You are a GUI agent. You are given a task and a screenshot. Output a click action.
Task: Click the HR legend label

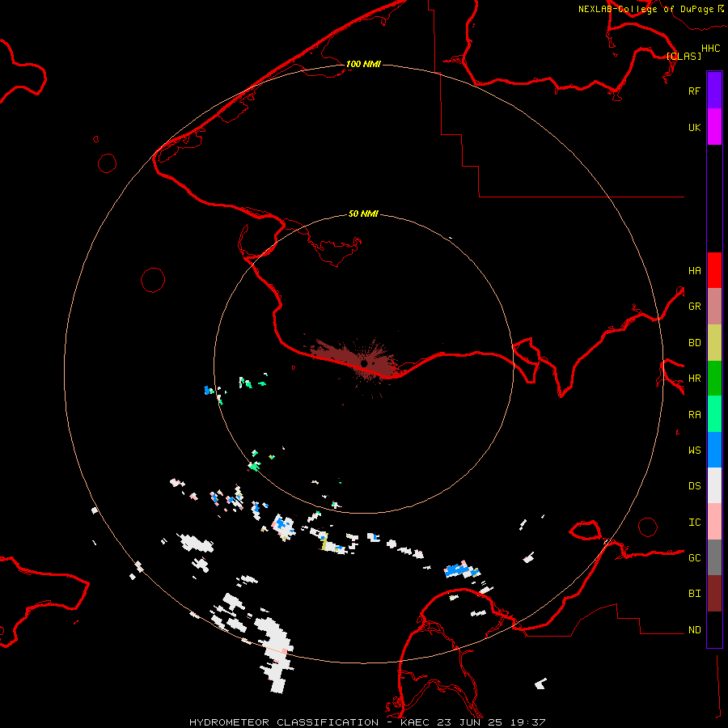click(694, 379)
